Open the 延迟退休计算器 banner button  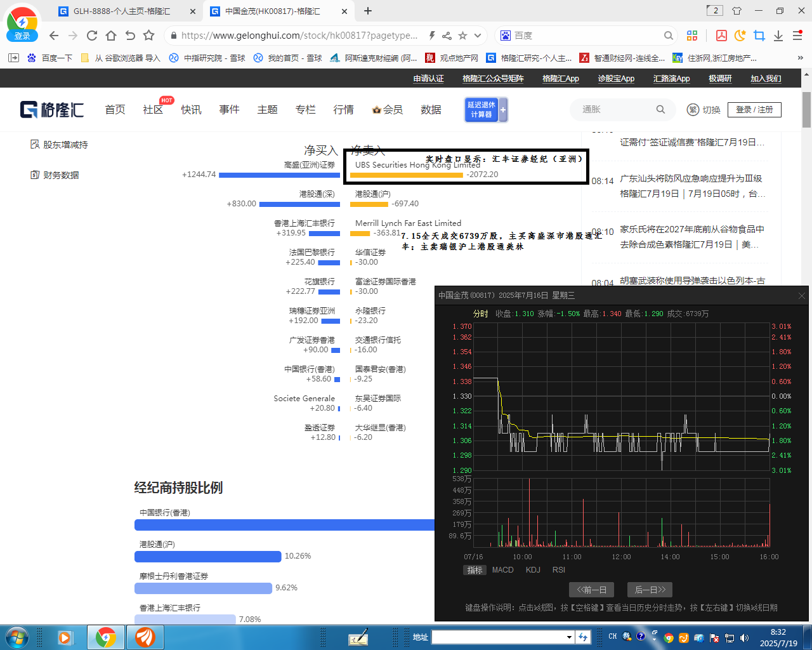point(486,110)
